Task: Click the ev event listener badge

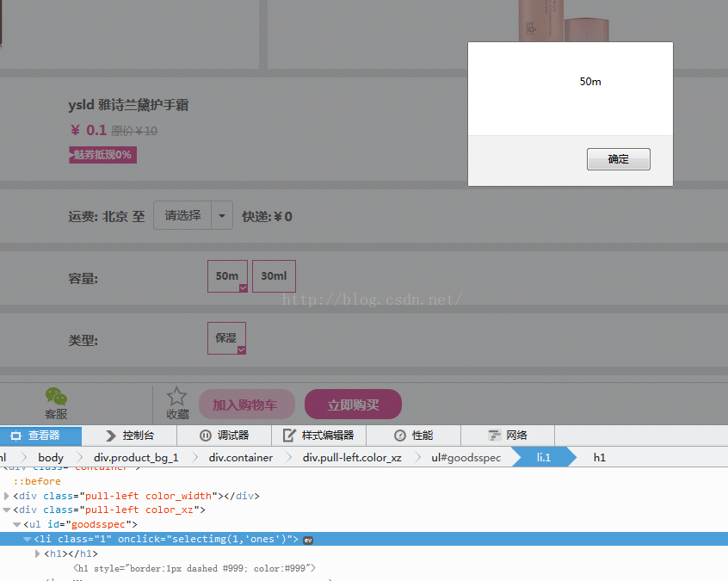Action: tap(308, 541)
